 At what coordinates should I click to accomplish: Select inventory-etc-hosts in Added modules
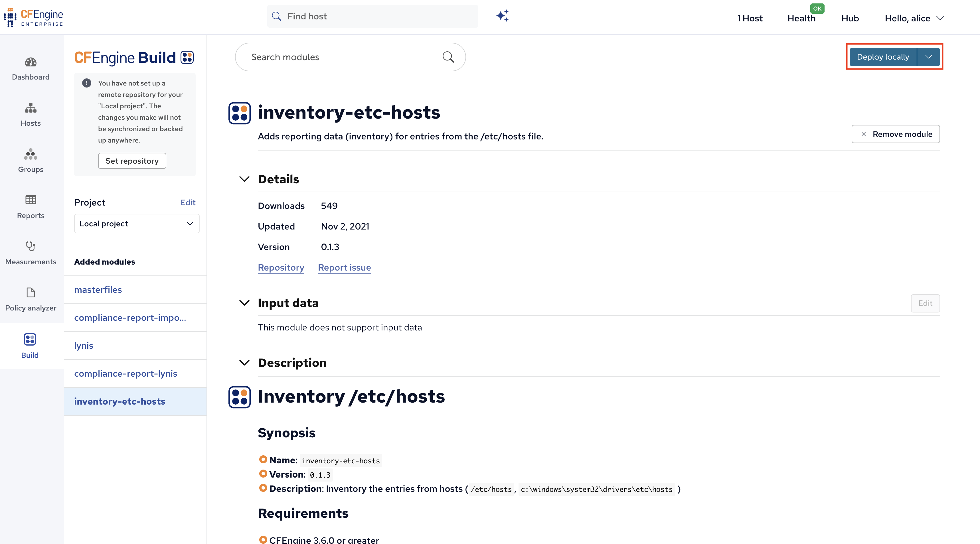[x=135, y=401]
